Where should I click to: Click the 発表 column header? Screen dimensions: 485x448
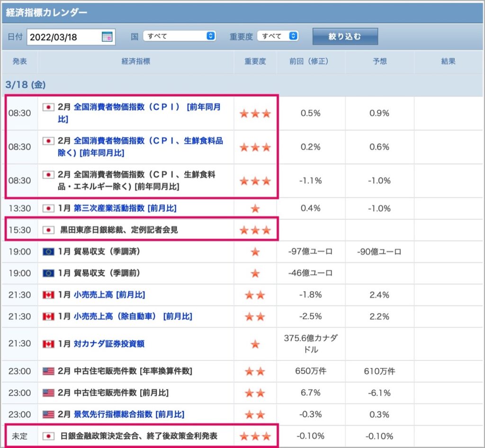(x=19, y=61)
